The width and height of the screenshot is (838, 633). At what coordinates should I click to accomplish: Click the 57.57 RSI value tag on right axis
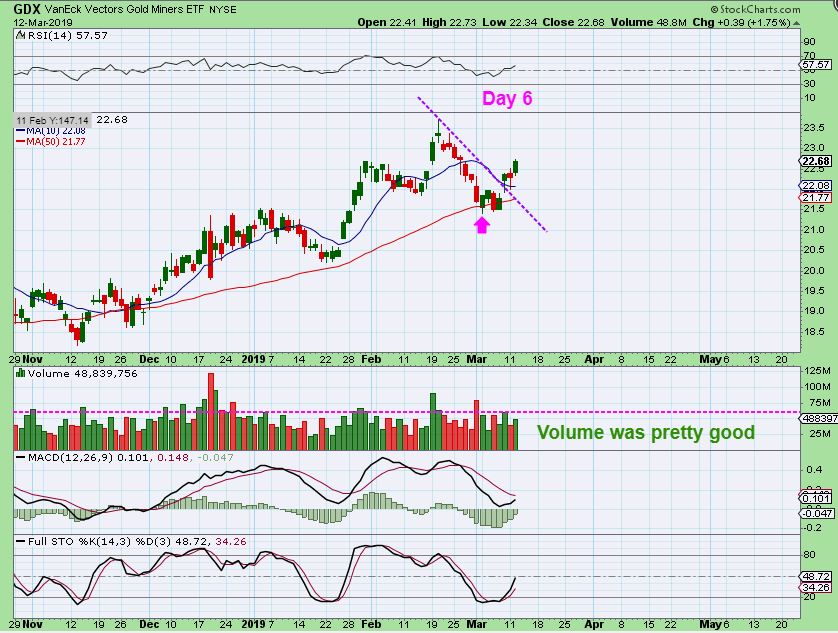click(816, 64)
